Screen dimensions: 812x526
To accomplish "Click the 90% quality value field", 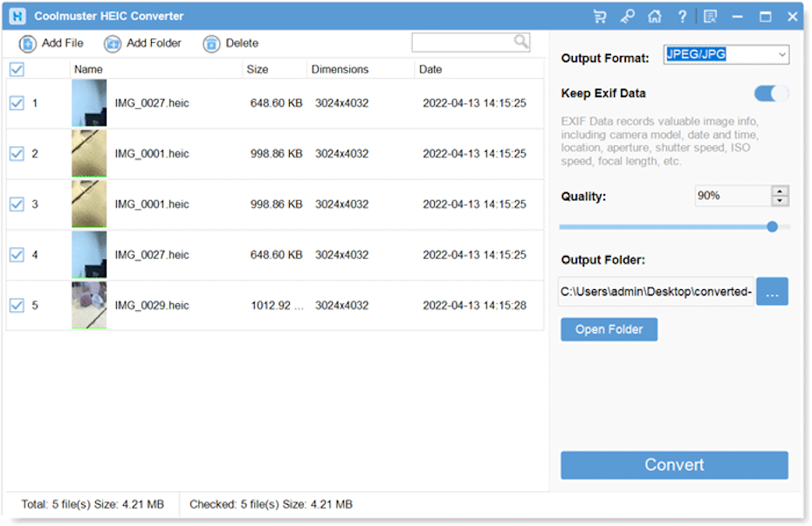I will (x=733, y=196).
